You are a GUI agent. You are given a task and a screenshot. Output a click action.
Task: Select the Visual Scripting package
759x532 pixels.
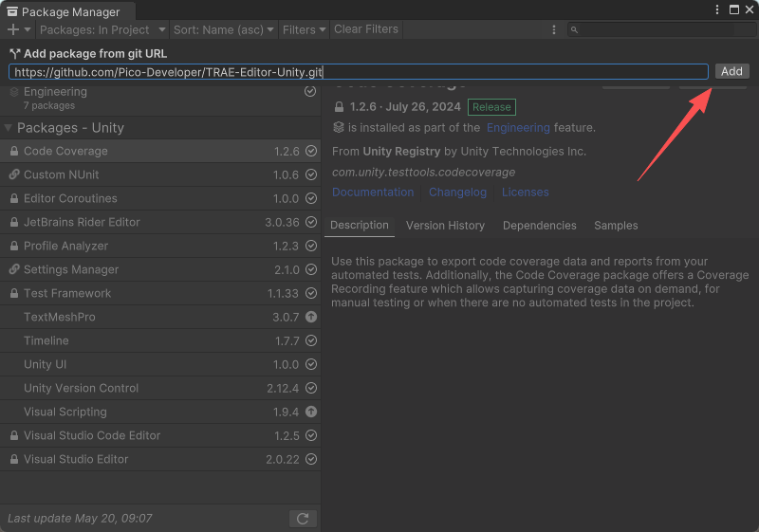[160, 412]
